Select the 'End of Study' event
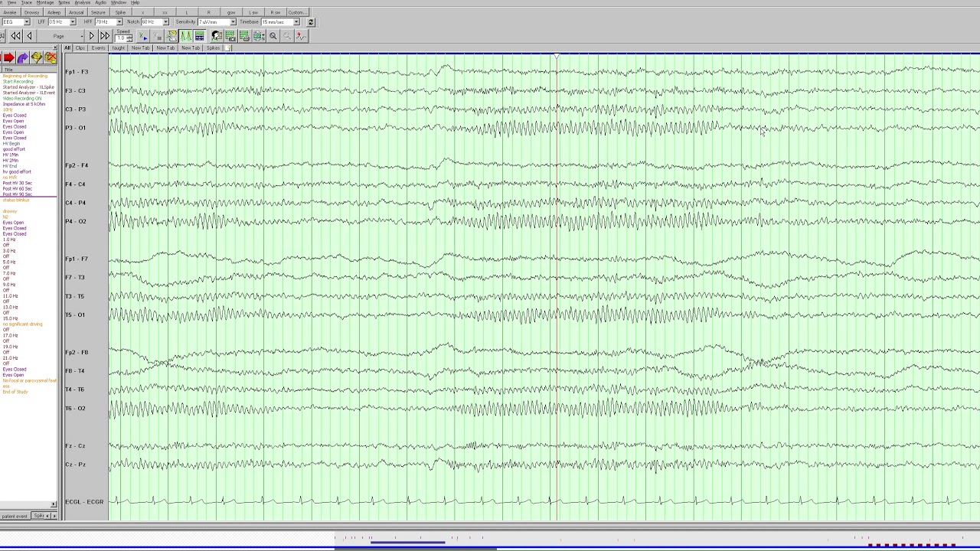 [x=15, y=392]
